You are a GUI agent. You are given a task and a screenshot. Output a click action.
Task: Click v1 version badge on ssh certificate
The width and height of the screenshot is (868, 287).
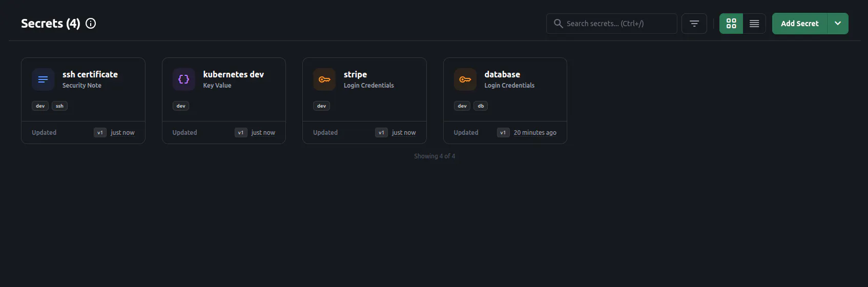click(x=100, y=133)
